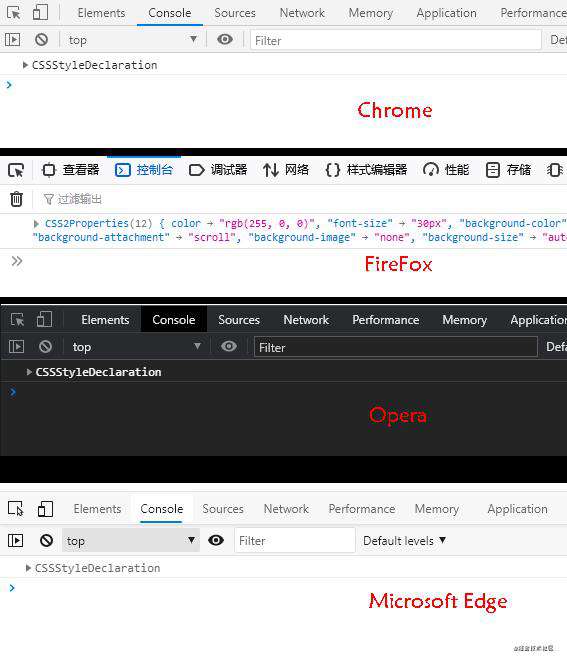Open Firefox 网络 network tab
567x664 pixels.
tap(285, 170)
